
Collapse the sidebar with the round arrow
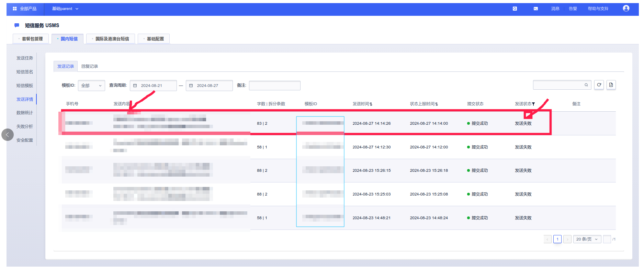pyautogui.click(x=8, y=135)
